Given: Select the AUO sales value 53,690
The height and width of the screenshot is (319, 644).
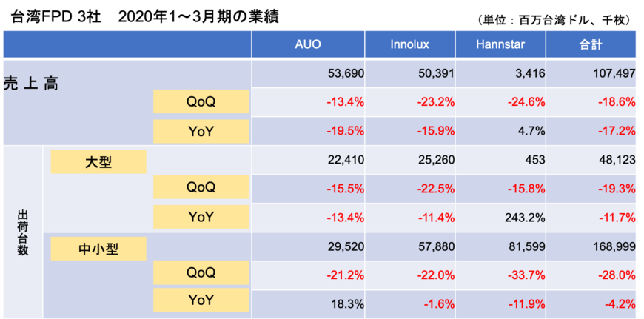Looking at the screenshot, I should pyautogui.click(x=346, y=74).
